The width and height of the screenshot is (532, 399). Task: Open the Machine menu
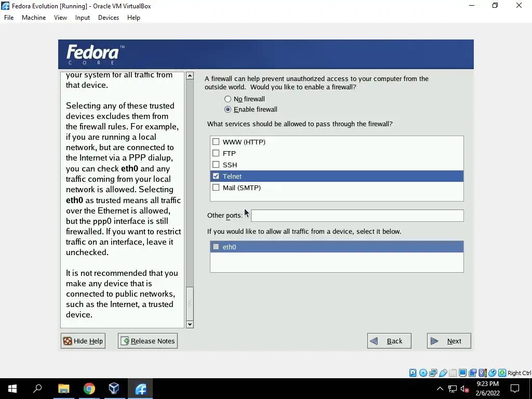tap(34, 18)
